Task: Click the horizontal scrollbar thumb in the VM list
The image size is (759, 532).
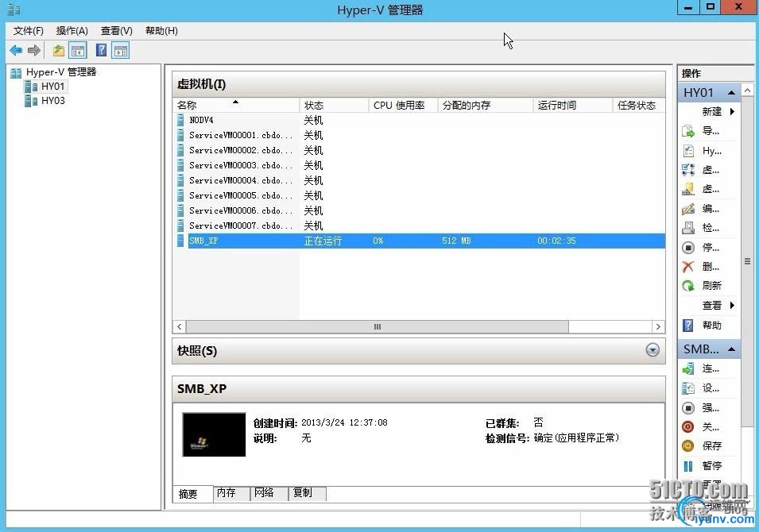Action: click(377, 326)
